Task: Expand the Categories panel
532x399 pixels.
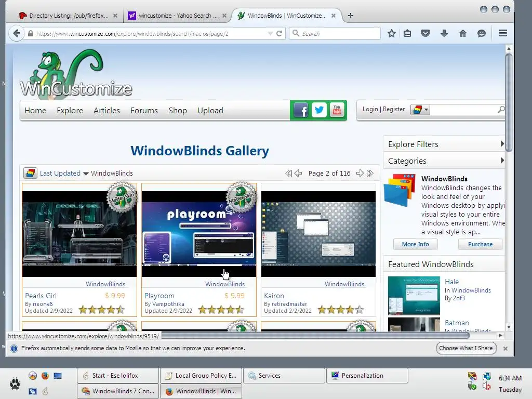Action: point(444,161)
